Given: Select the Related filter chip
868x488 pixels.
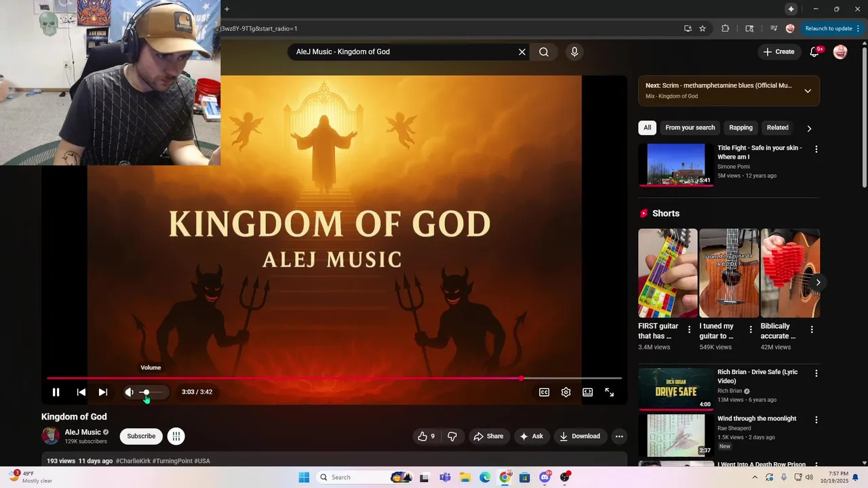Looking at the screenshot, I should click(778, 127).
